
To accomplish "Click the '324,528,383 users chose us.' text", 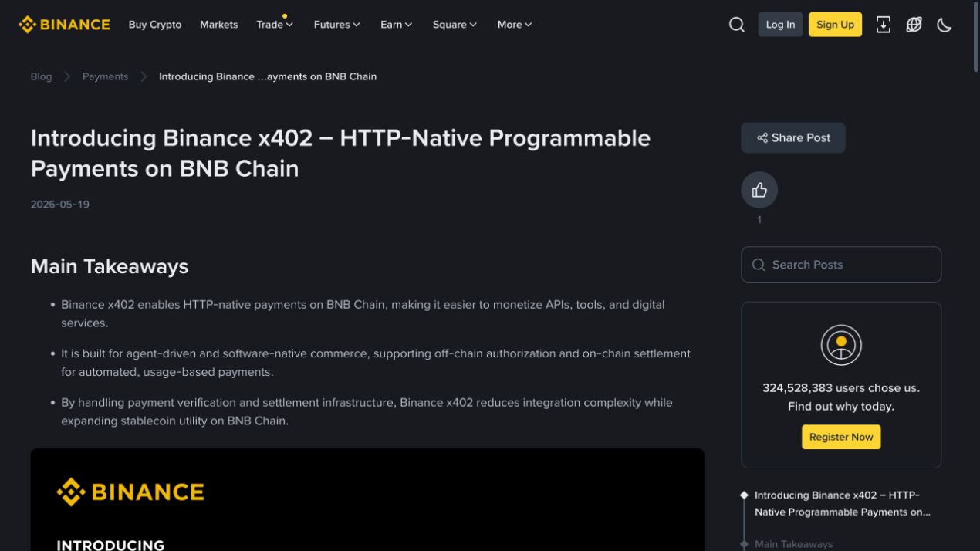I will [x=841, y=388].
